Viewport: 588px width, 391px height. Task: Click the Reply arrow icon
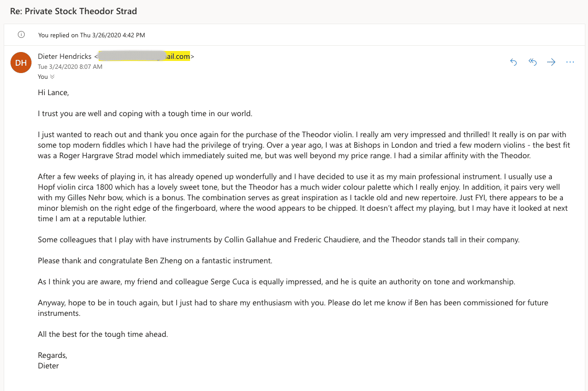(513, 62)
